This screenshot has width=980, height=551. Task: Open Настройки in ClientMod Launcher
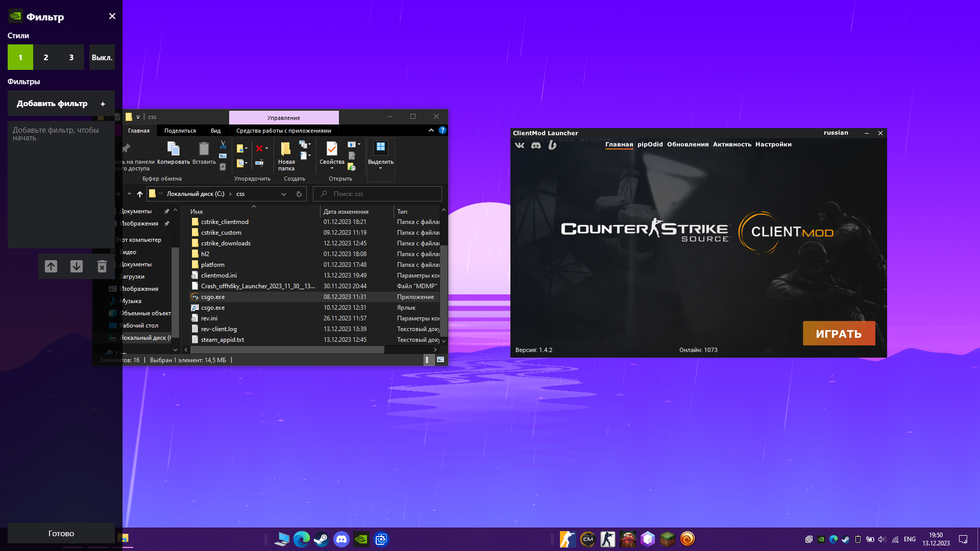[x=773, y=144]
